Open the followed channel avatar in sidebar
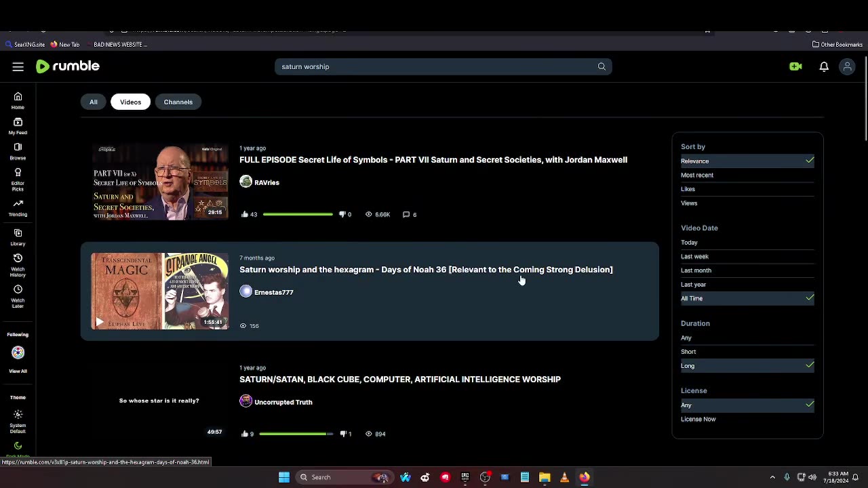This screenshot has height=488, width=868. (x=18, y=352)
